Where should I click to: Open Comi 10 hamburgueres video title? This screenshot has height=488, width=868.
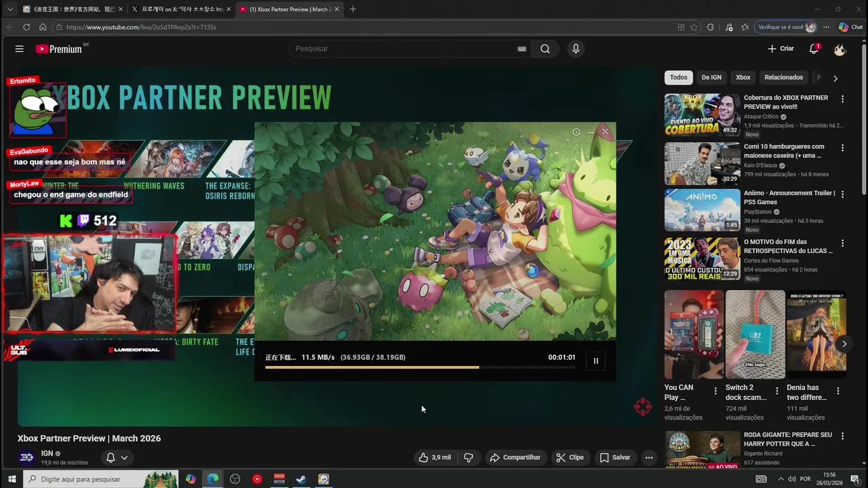(x=784, y=151)
